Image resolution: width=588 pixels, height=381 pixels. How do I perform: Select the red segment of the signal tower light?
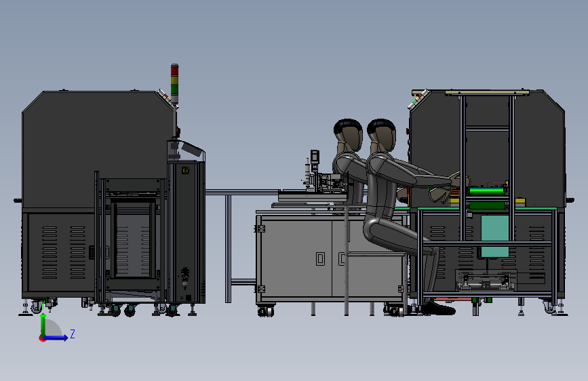click(175, 70)
